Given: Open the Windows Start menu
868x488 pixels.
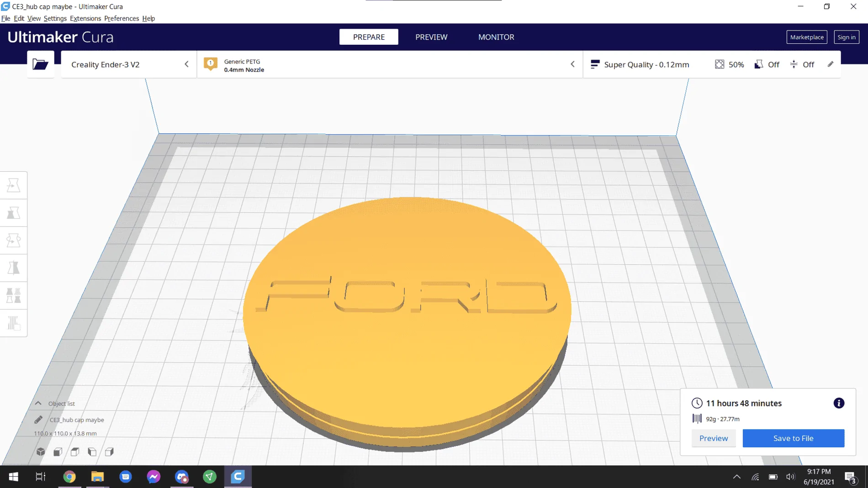Looking at the screenshot, I should point(14,477).
